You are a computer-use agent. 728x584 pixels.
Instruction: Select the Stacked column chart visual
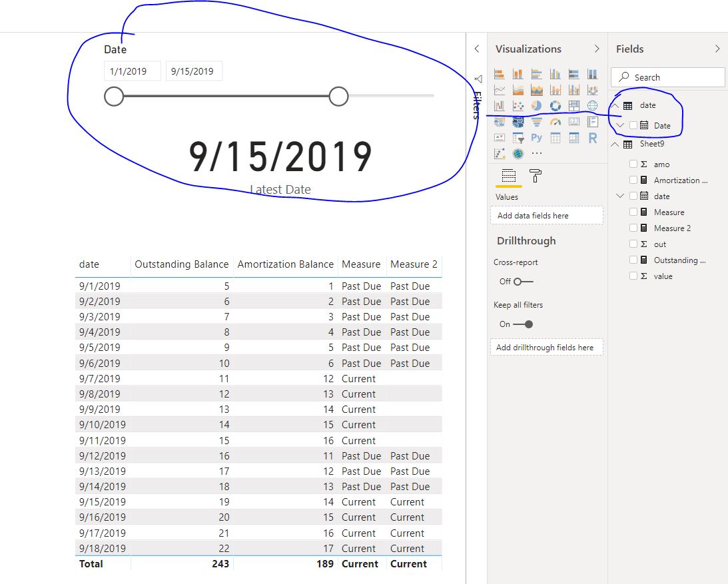click(518, 74)
